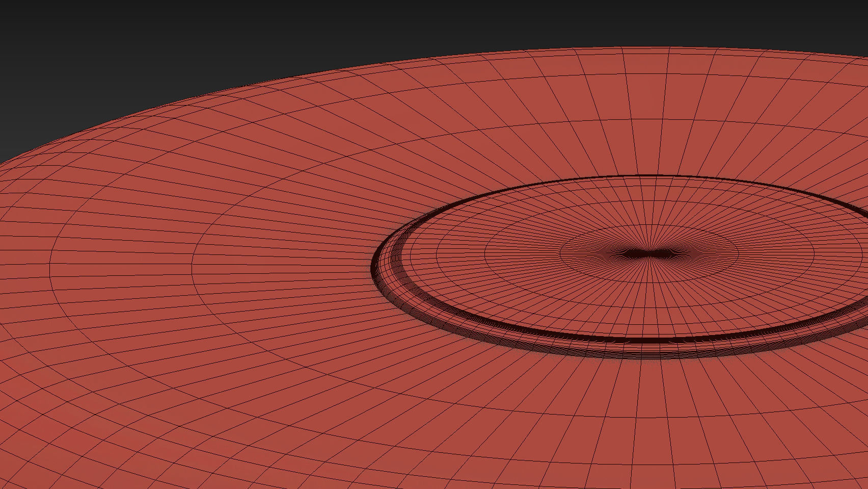Select the center pole vertex of the disc mesh
868x489 pixels.
pos(648,253)
